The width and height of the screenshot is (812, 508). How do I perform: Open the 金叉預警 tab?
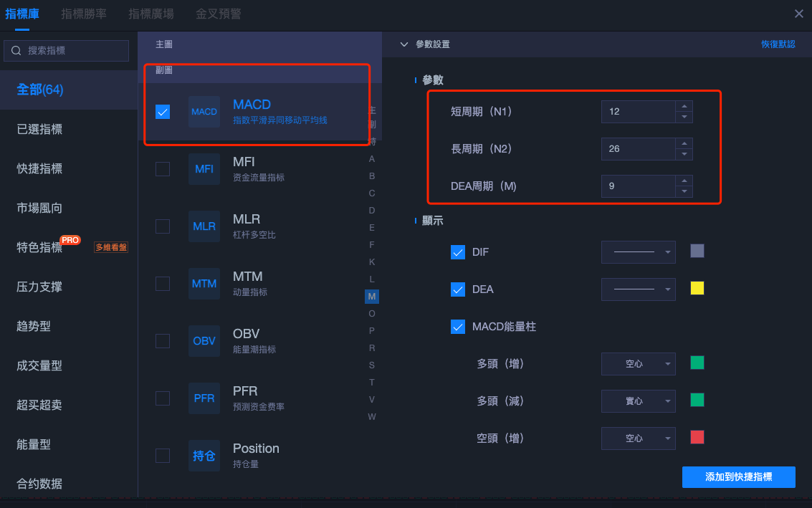click(219, 14)
